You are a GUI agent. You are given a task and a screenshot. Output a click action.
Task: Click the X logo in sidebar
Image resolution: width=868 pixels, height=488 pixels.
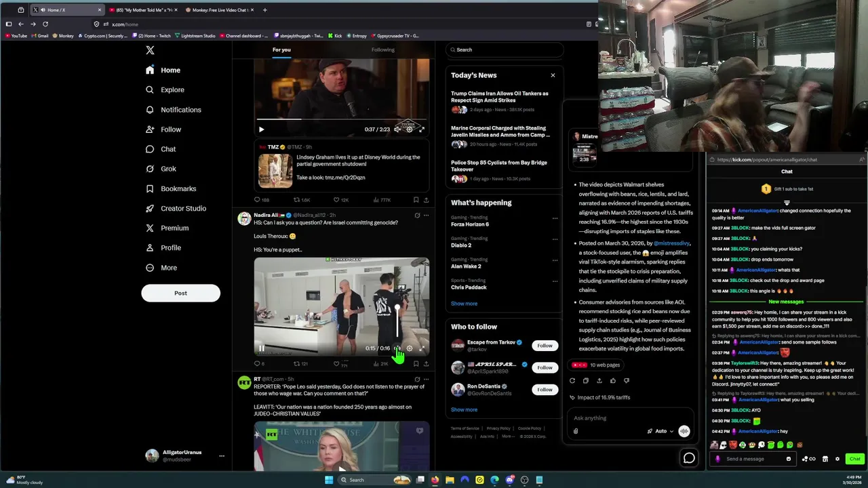click(x=150, y=50)
